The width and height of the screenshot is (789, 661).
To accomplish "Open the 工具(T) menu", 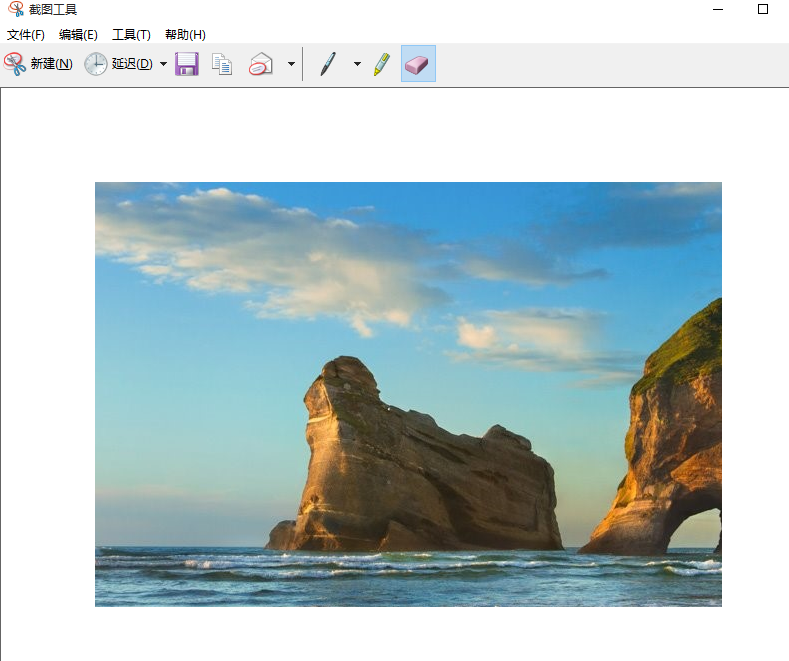I will 131,35.
